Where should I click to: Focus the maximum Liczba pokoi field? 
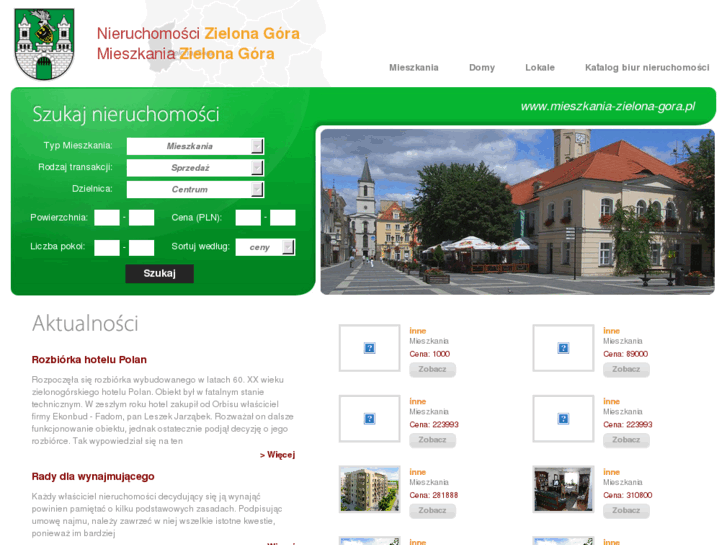point(141,248)
